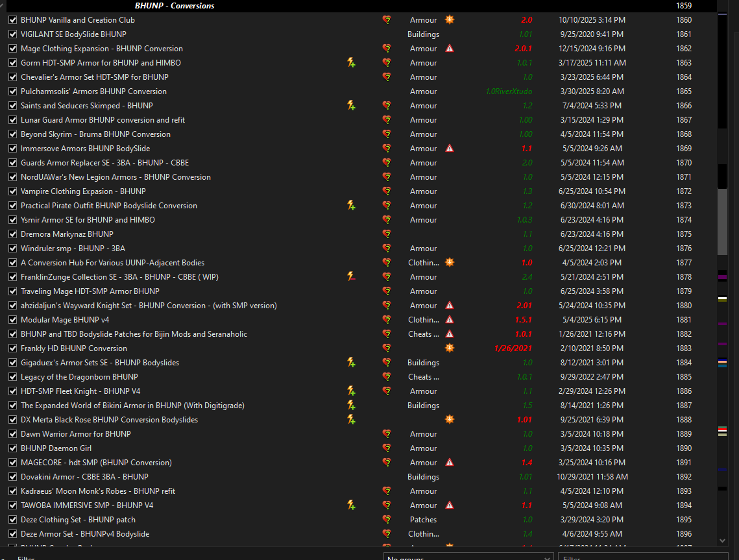Viewport: 739px width, 560px height.
Task: Click the conflict lightning icon for Saints and Seducers Skimped
Action: (351, 106)
